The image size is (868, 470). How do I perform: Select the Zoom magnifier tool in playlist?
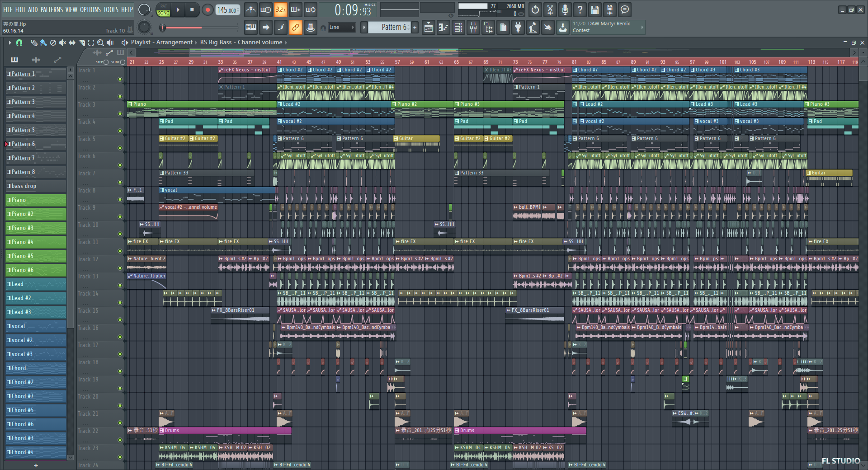101,42
